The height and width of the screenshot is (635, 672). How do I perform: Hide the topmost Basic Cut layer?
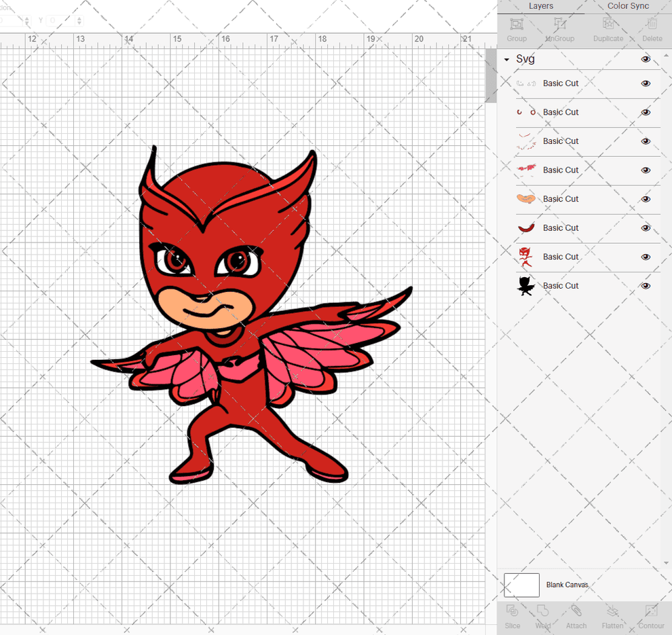(x=646, y=83)
